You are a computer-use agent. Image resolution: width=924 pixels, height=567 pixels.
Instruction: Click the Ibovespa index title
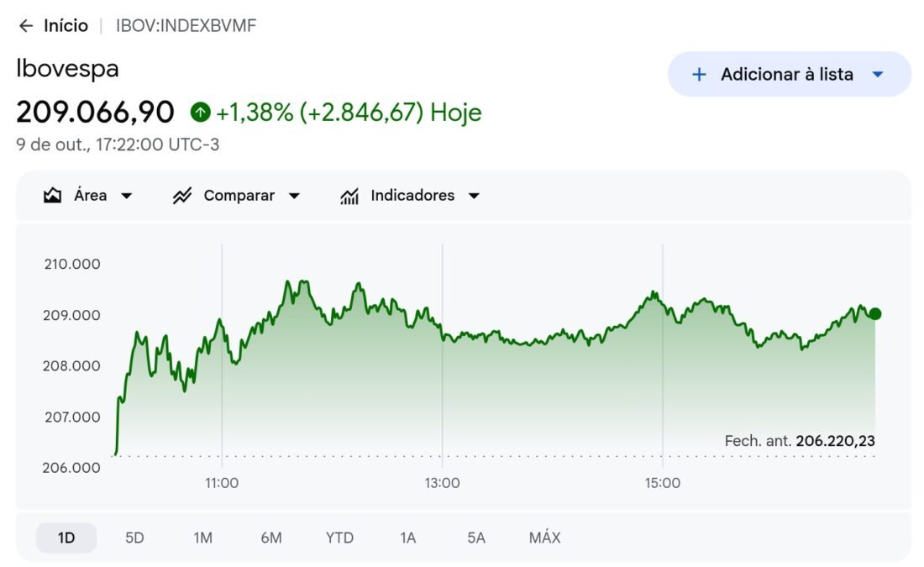tap(67, 68)
